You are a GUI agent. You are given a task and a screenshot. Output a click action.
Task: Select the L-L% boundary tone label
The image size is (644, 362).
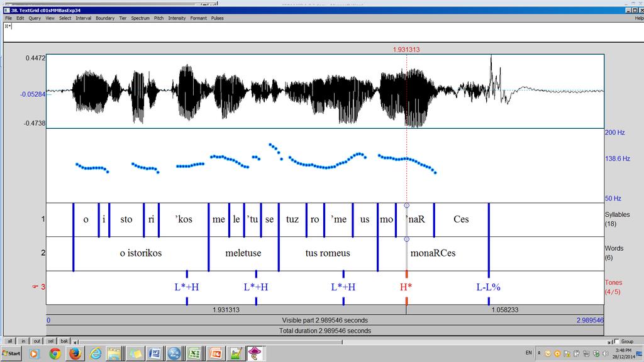(488, 287)
